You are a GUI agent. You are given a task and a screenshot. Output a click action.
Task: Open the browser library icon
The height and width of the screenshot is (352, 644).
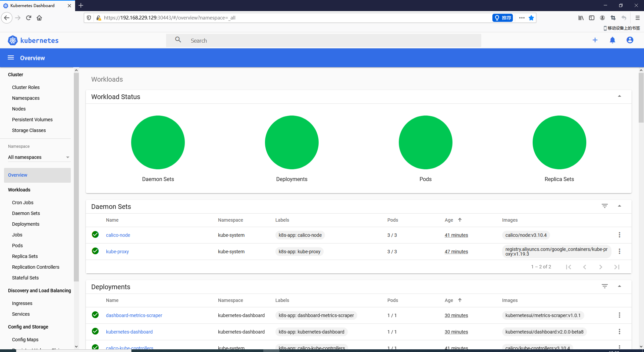pos(581,18)
